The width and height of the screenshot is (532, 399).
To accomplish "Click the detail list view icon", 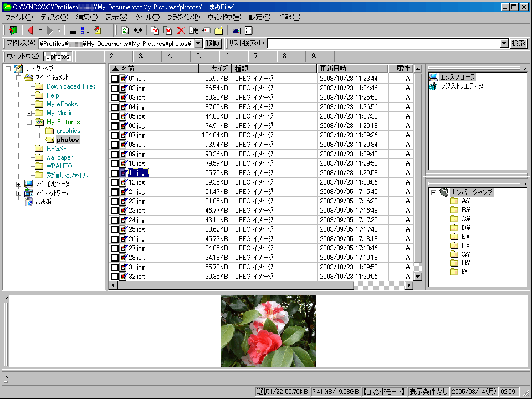I will pyautogui.click(x=73, y=30).
